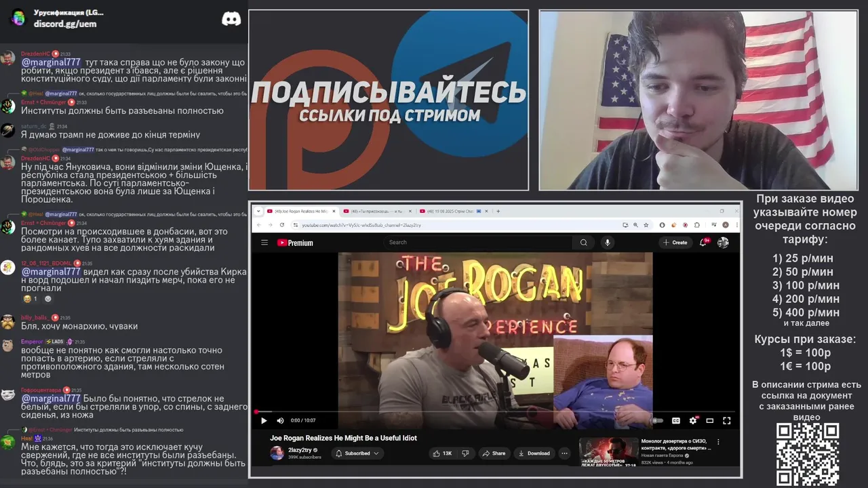Go back in the browser
This screenshot has width=868, height=488.
click(259, 225)
